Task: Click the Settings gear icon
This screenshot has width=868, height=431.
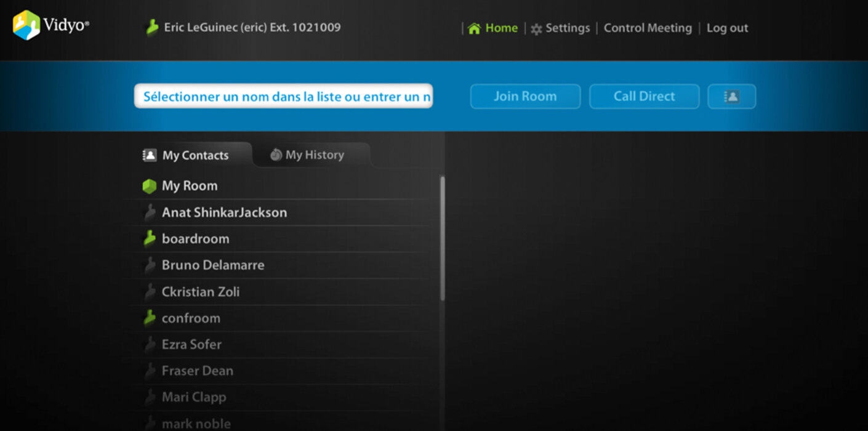Action: (536, 29)
